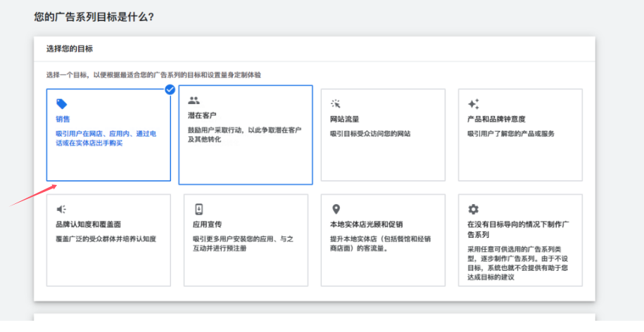Pick 本地实体店光顾和促销 goal title
The height and width of the screenshot is (332, 644).
click(x=366, y=224)
